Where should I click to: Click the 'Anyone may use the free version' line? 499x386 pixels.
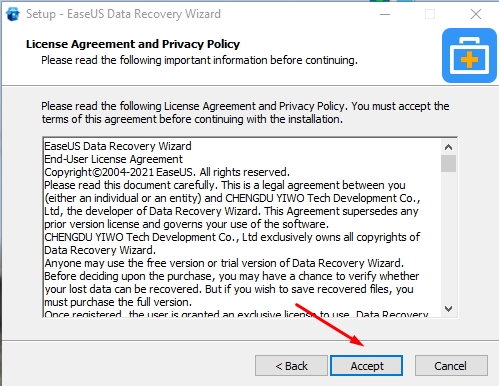(x=224, y=263)
